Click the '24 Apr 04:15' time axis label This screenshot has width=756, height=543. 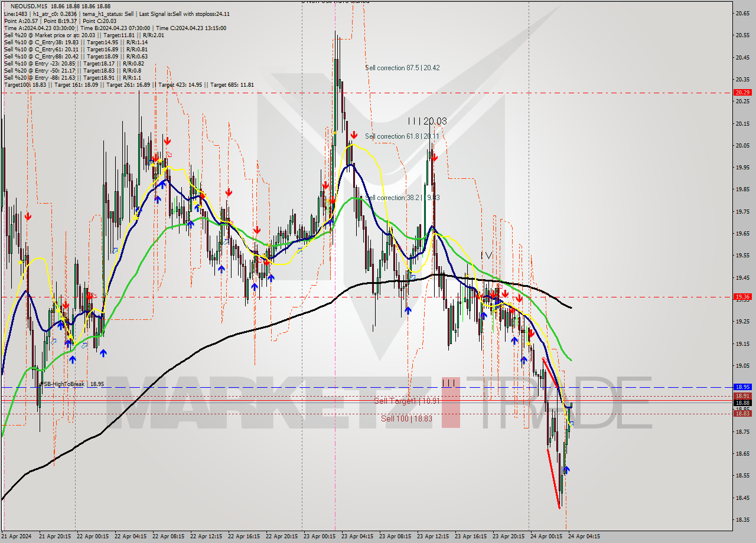pyautogui.click(x=584, y=537)
